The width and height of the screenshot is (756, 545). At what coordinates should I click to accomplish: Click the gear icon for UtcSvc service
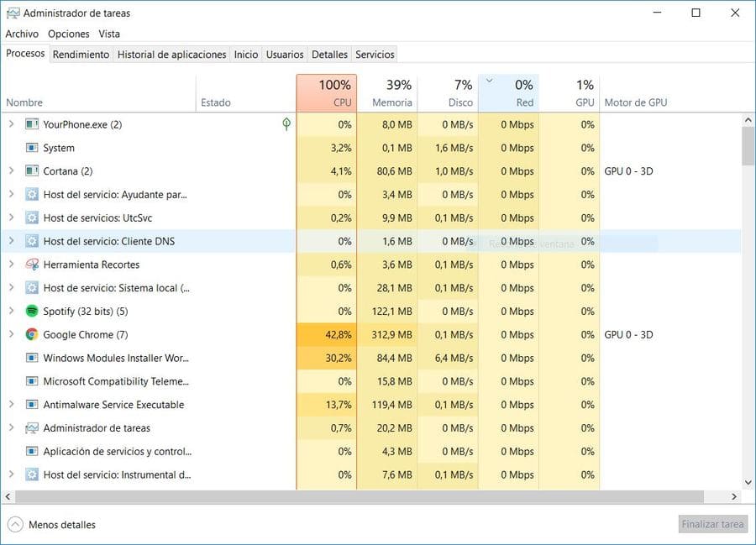32,218
